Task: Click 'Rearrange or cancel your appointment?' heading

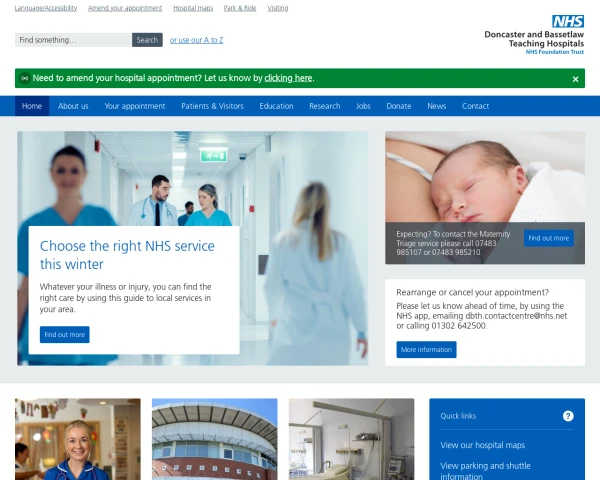Action: pyautogui.click(x=473, y=292)
